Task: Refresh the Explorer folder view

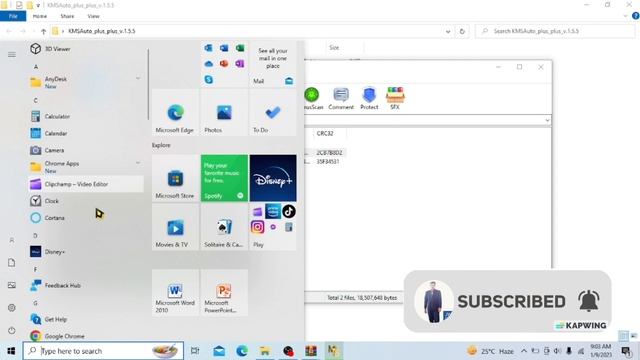Action: click(x=462, y=31)
